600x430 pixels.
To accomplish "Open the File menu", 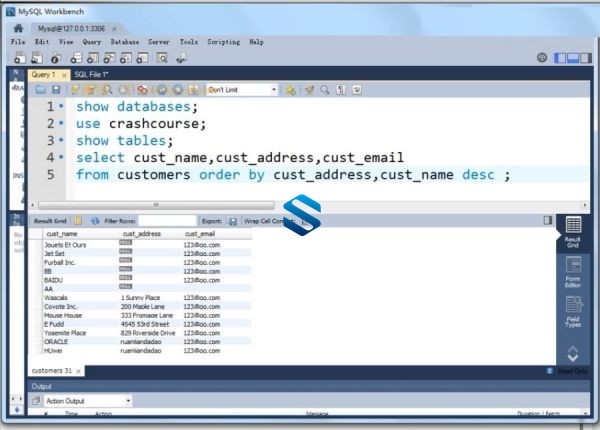I will pyautogui.click(x=18, y=42).
